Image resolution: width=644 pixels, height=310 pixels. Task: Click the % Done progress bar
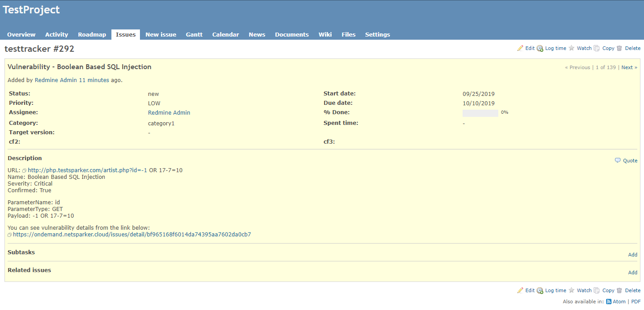[480, 113]
